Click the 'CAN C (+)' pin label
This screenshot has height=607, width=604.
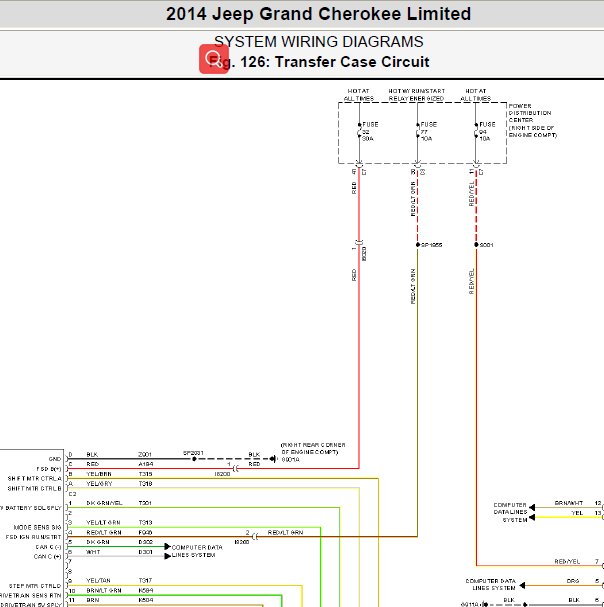tap(48, 557)
